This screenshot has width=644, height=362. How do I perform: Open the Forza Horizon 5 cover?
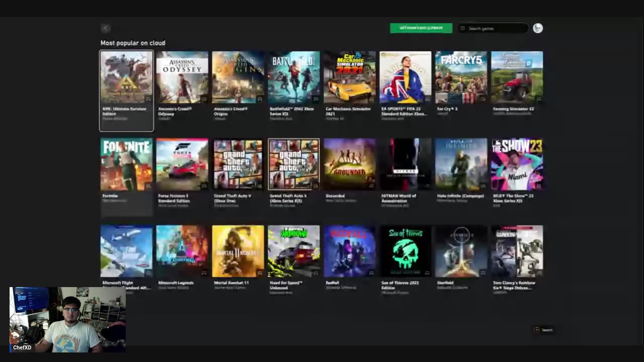(182, 164)
